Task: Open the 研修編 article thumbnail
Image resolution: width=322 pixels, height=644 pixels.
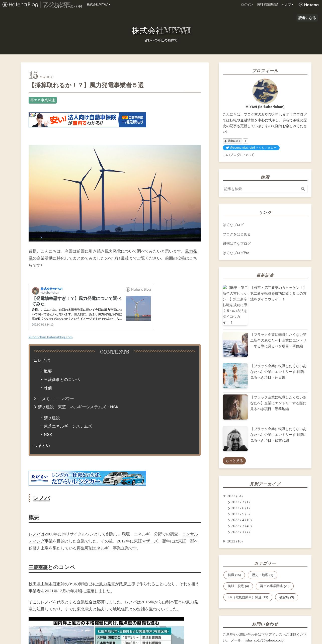Action: (x=235, y=344)
